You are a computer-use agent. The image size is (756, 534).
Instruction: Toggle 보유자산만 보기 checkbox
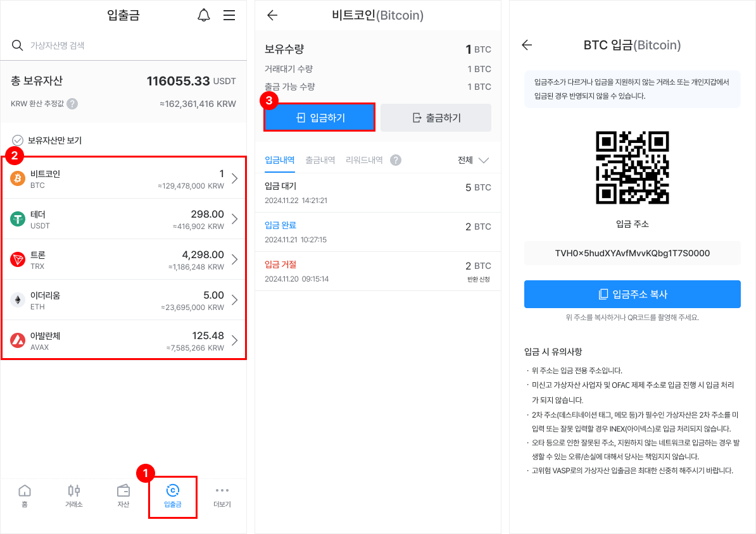pos(18,140)
